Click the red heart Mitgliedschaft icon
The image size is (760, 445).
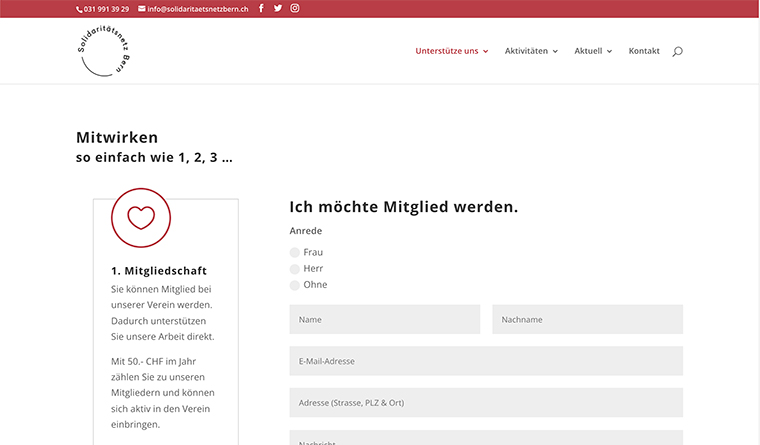[141, 217]
